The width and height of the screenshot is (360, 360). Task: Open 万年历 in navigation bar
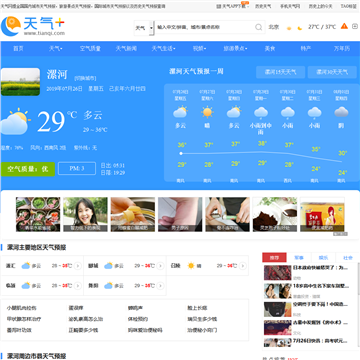(x=342, y=49)
